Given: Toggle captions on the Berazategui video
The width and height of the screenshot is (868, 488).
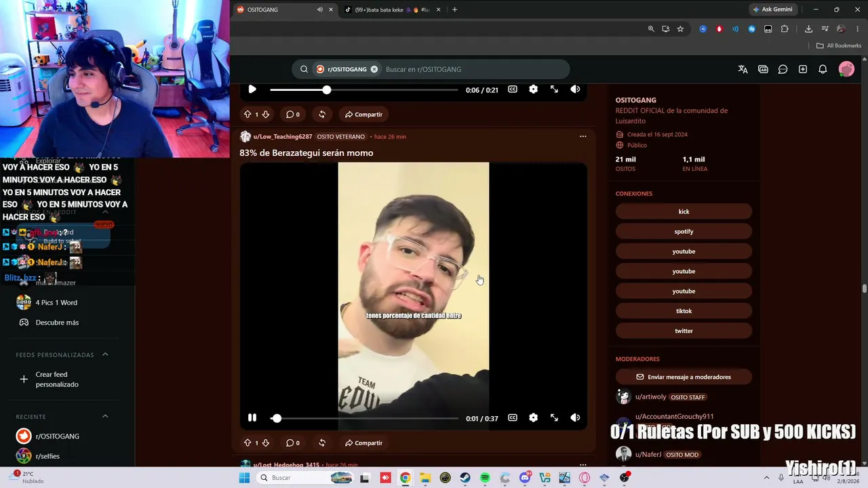Looking at the screenshot, I should click(513, 418).
